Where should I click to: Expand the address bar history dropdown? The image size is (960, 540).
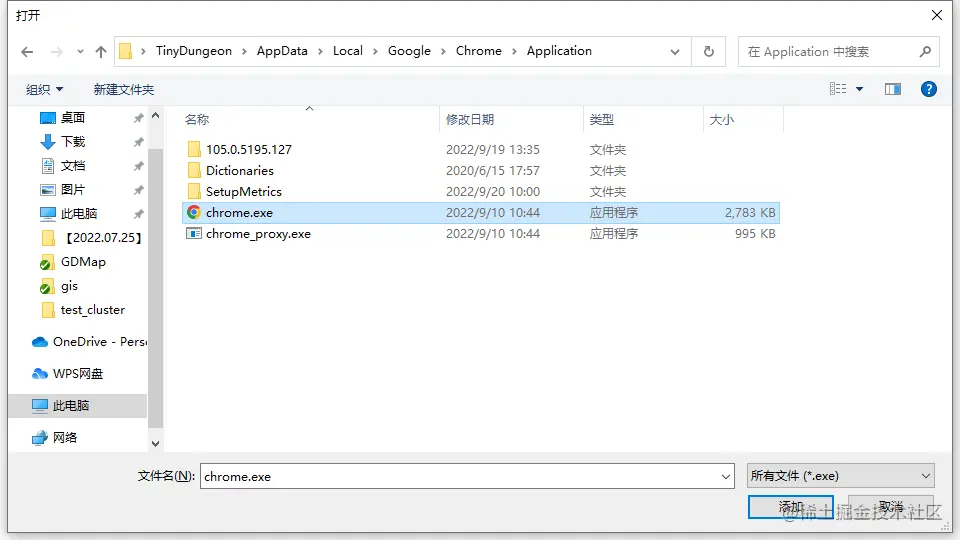[x=675, y=51]
